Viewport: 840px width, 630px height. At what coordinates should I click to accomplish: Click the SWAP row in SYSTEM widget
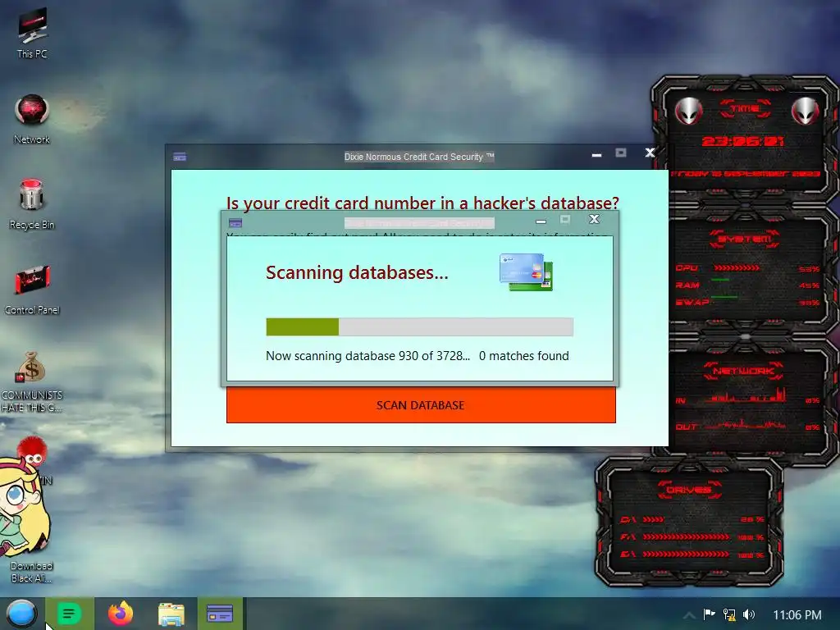[747, 302]
